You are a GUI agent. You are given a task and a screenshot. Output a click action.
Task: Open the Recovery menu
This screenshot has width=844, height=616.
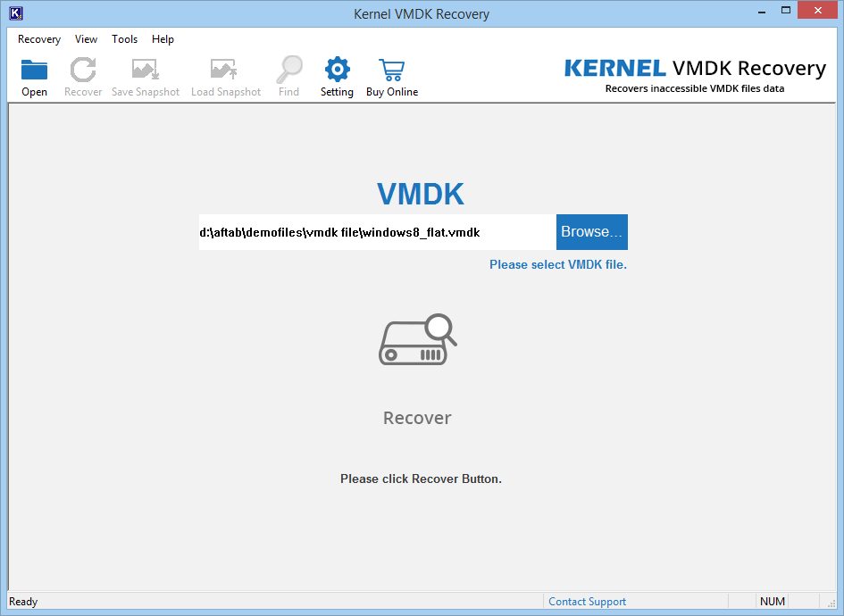tap(39, 39)
